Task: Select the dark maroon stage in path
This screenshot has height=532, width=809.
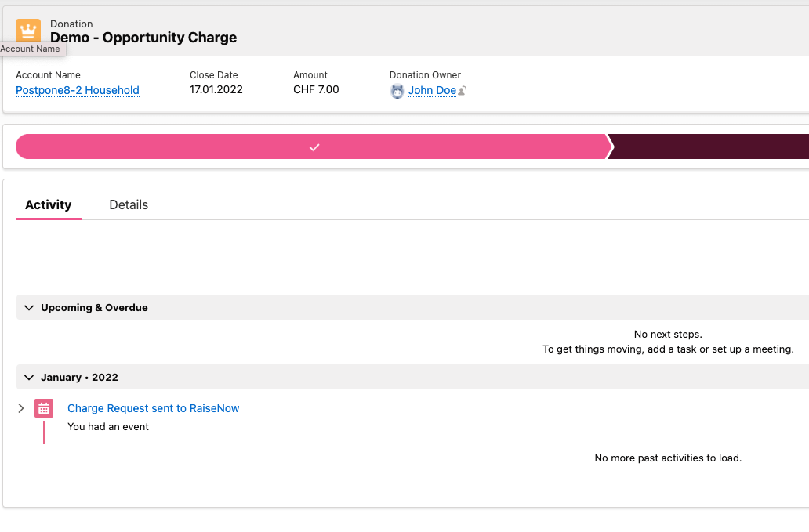Action: (709, 147)
